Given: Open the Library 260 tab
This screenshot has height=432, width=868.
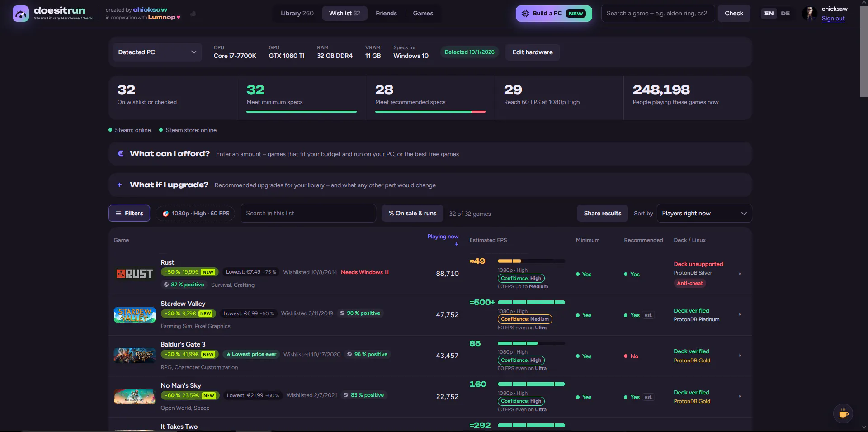Looking at the screenshot, I should (x=297, y=14).
